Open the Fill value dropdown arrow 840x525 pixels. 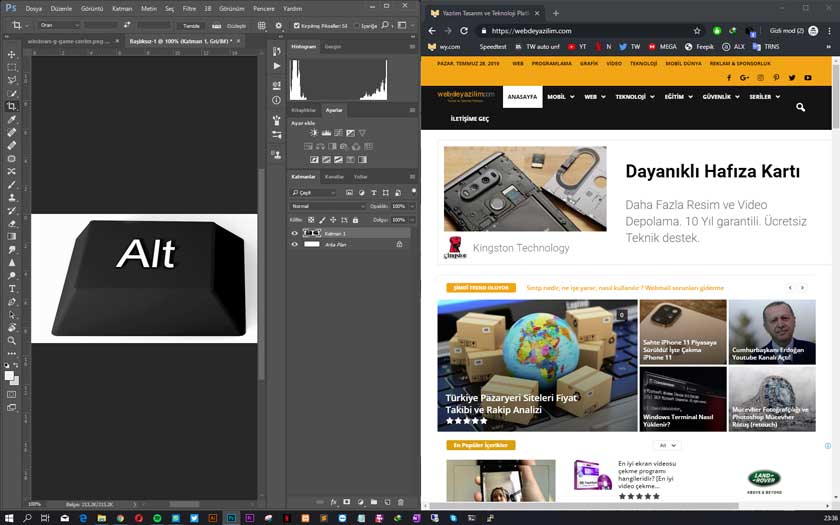click(x=412, y=220)
